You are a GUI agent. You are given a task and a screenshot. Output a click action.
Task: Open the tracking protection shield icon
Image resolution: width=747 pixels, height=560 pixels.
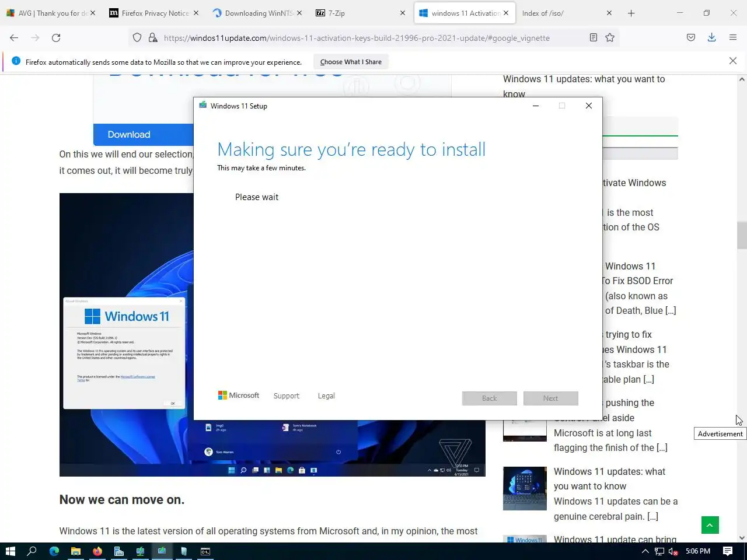tap(137, 38)
